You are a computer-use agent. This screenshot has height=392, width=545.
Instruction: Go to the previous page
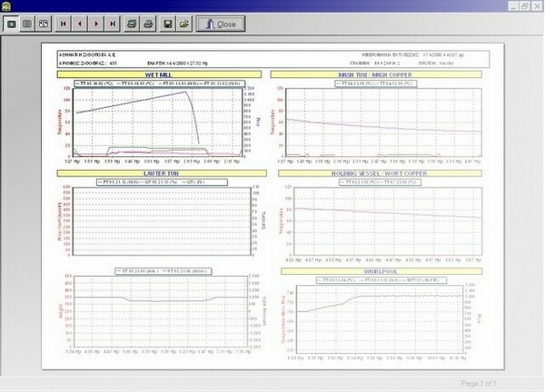click(80, 22)
